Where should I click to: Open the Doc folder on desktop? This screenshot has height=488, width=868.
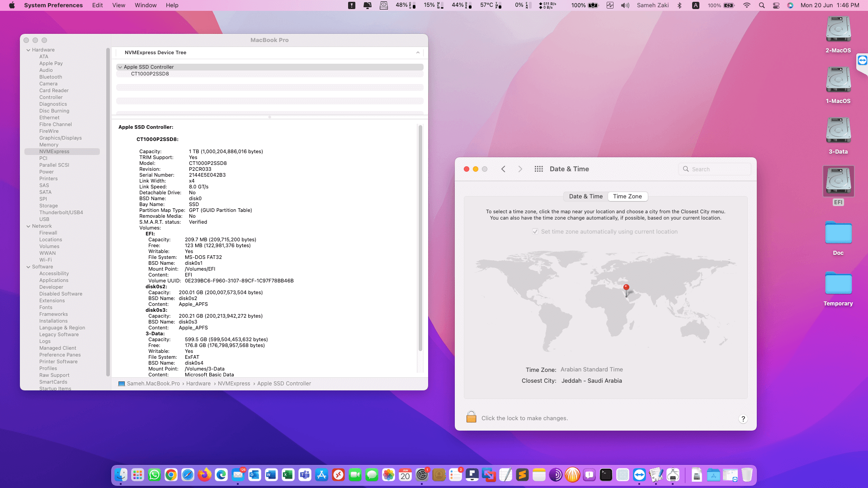coord(838,238)
